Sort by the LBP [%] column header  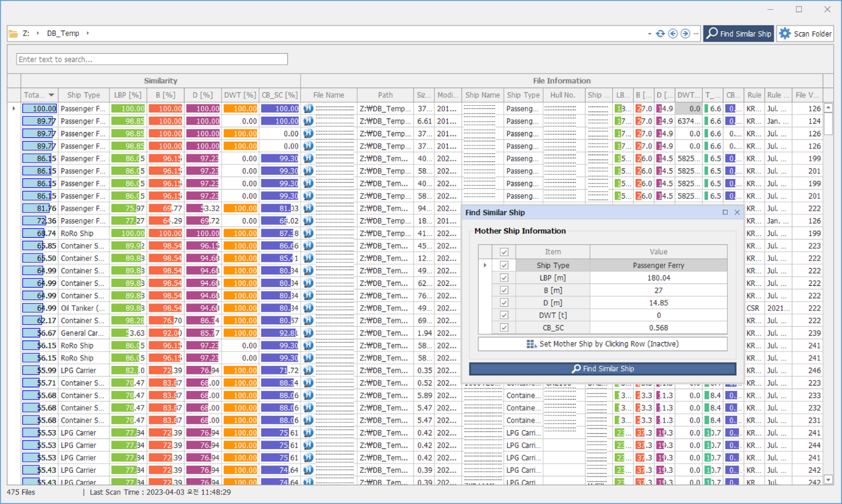(x=128, y=95)
